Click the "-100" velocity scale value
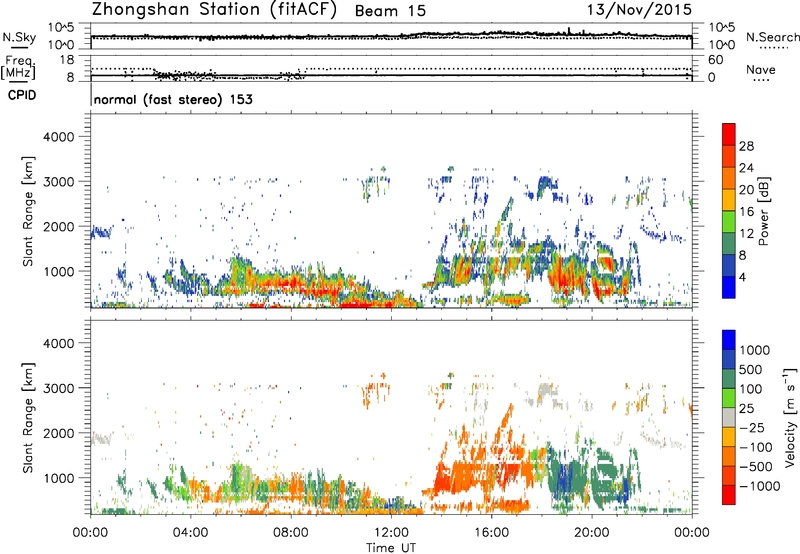The image size is (800, 554). click(x=757, y=447)
